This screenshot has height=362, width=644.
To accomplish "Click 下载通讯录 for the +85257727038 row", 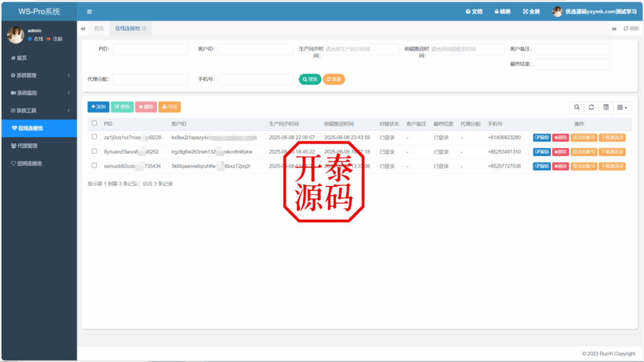I will click(612, 166).
